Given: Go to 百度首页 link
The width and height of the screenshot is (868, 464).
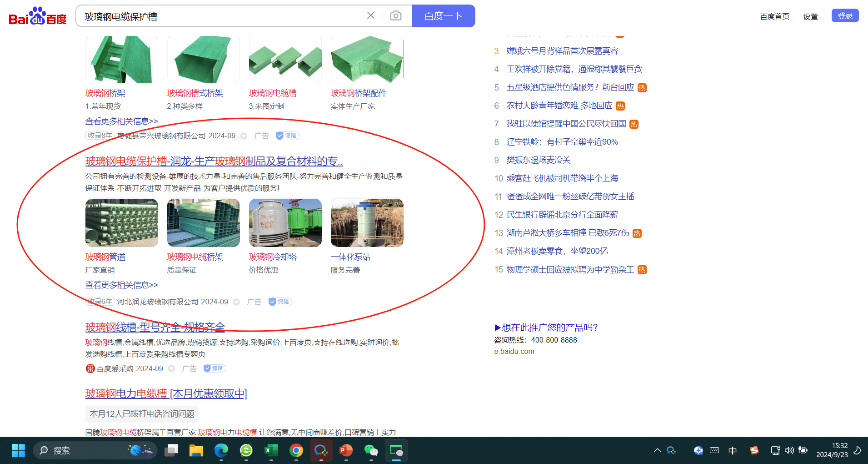Looking at the screenshot, I should click(774, 16).
